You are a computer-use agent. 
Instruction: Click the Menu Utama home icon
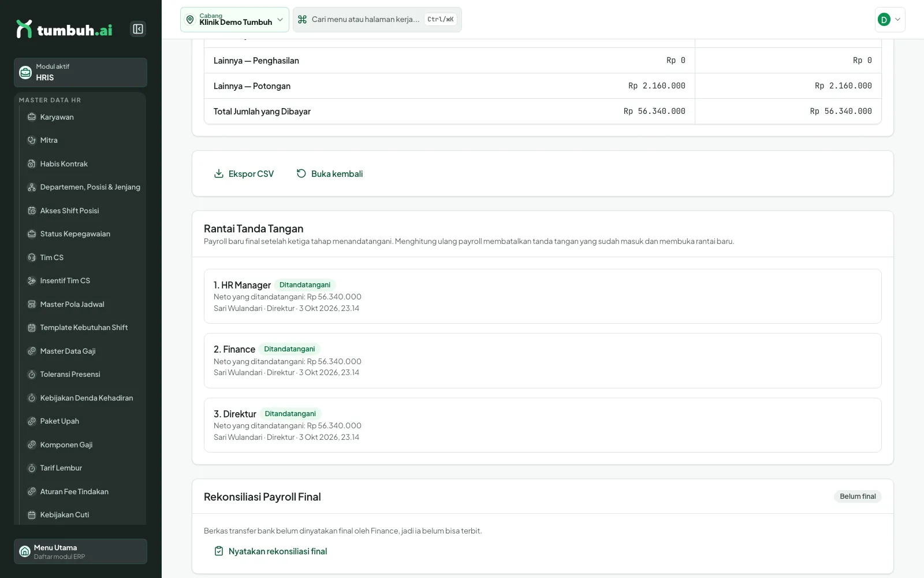tap(25, 551)
